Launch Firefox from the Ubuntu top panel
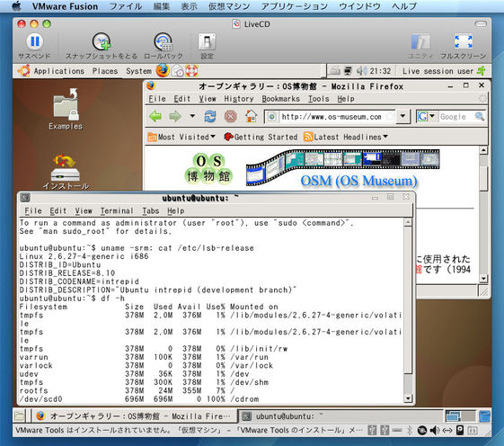 [x=163, y=70]
